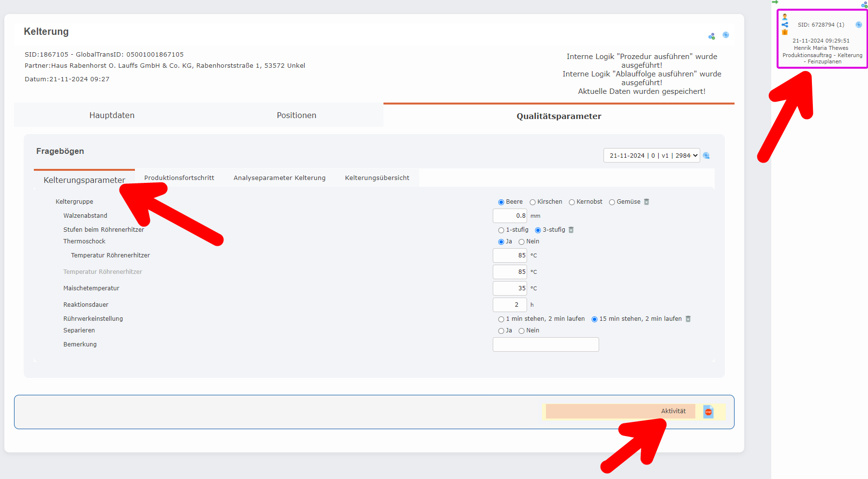The height and width of the screenshot is (479, 868).
Task: Clear the Rührwerkeinstellung via its delete icon
Action: coord(689,318)
